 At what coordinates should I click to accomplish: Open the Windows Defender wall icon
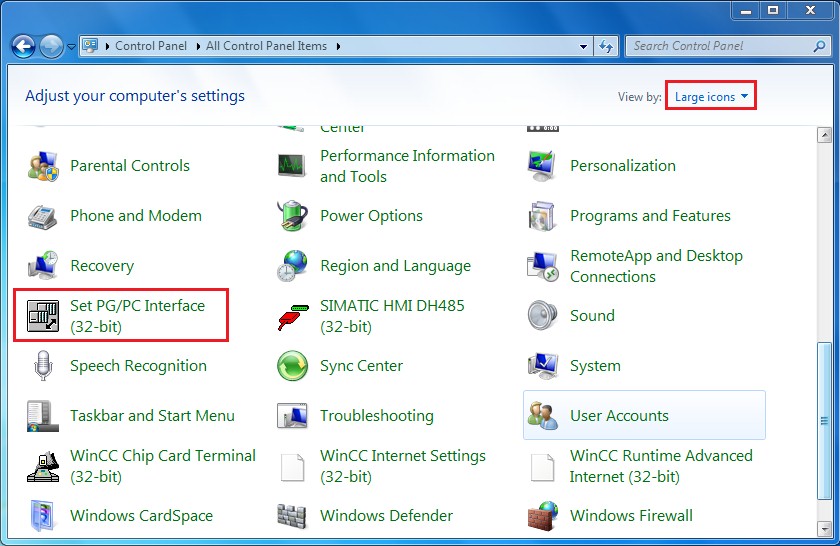292,516
